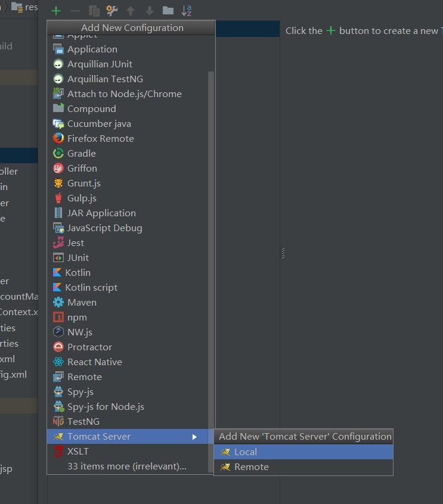Click the minus Remove Configuration icon
This screenshot has width=443, height=504.
point(75,11)
